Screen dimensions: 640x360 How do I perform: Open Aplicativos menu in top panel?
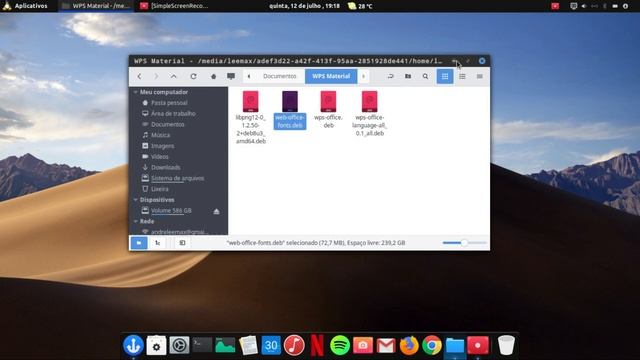tap(24, 6)
